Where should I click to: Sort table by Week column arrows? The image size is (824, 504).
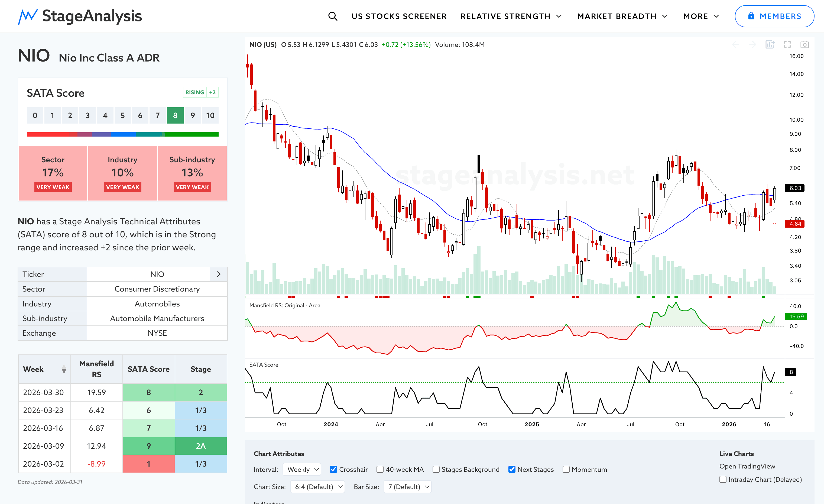tap(64, 369)
